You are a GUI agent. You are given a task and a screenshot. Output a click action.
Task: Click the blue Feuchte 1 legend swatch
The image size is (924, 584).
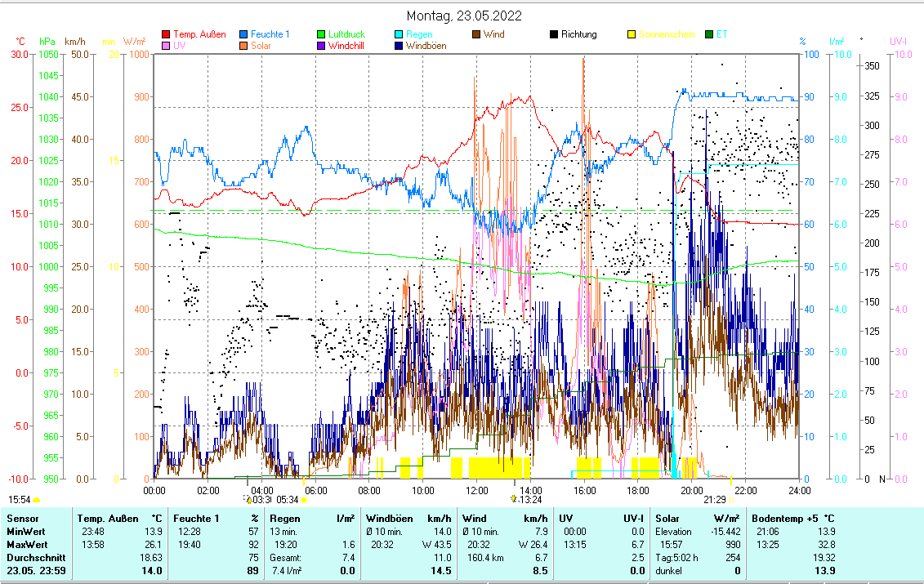pos(243,35)
